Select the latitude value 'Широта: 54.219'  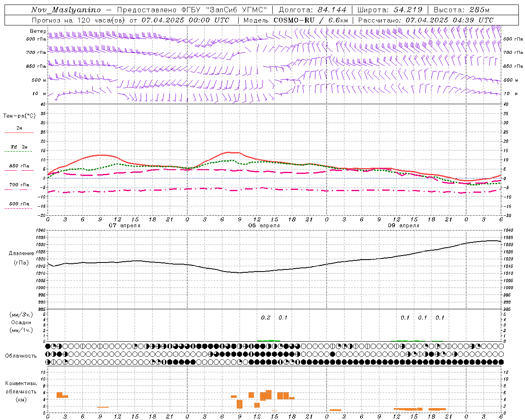[390, 10]
